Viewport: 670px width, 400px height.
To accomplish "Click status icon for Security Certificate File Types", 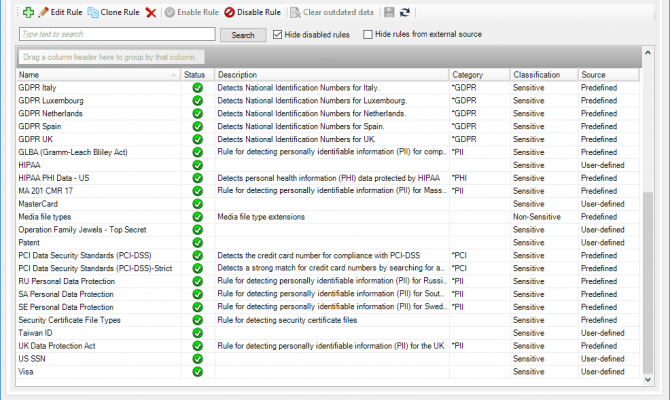I will click(197, 320).
